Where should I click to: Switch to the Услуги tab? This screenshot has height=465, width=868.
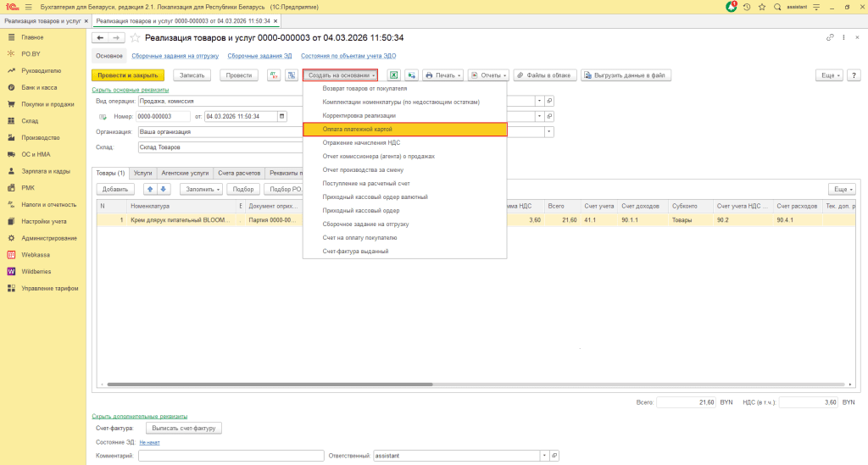click(x=143, y=172)
